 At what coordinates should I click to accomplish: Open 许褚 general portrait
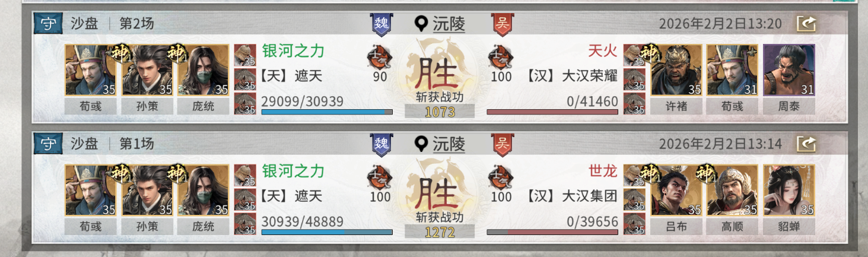pyautogui.click(x=676, y=70)
